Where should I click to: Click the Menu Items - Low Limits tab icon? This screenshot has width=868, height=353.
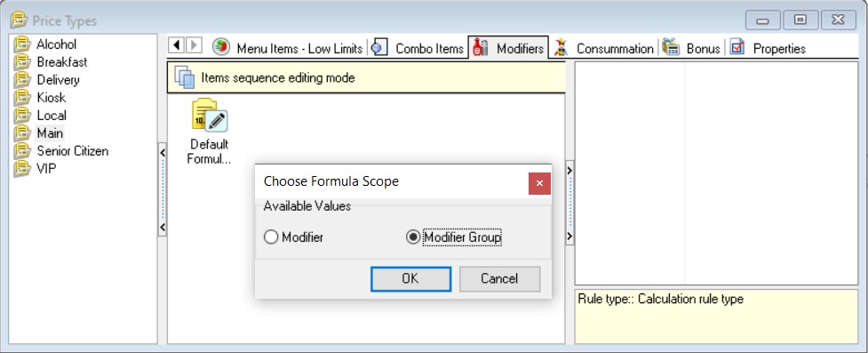(221, 47)
